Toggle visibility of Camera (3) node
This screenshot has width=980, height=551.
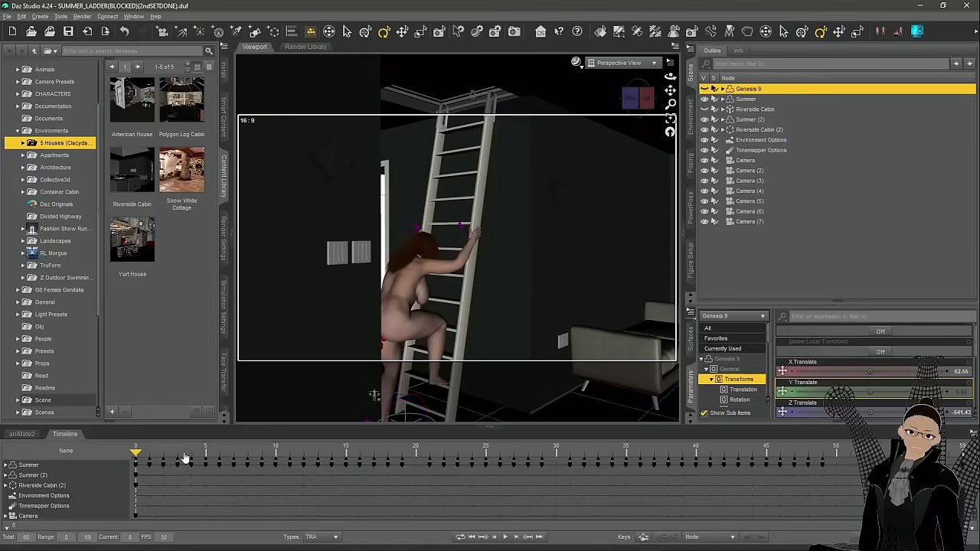(x=704, y=181)
